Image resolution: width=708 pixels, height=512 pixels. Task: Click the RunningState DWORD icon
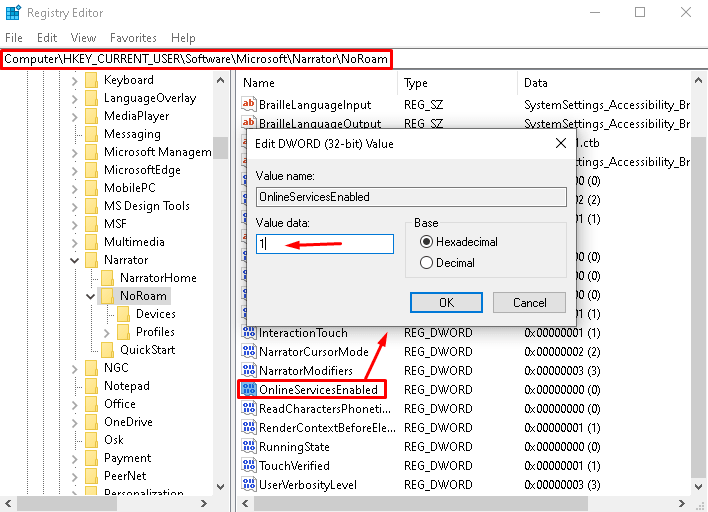tap(249, 446)
